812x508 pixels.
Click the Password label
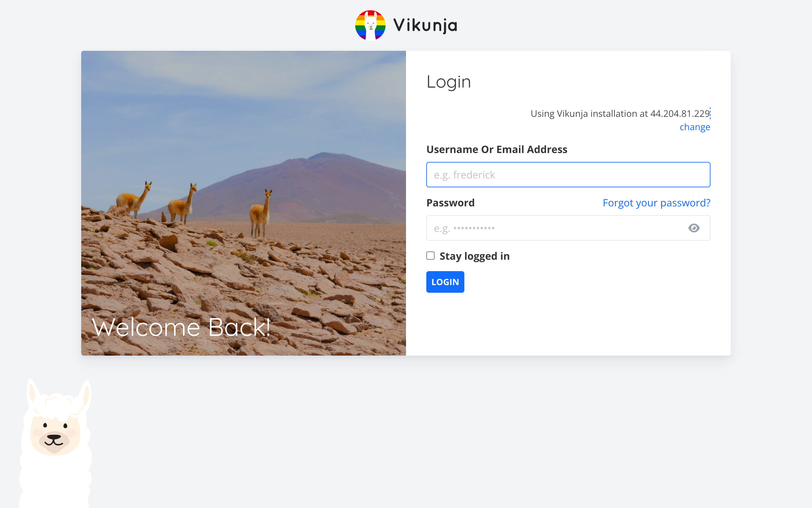pyautogui.click(x=450, y=203)
